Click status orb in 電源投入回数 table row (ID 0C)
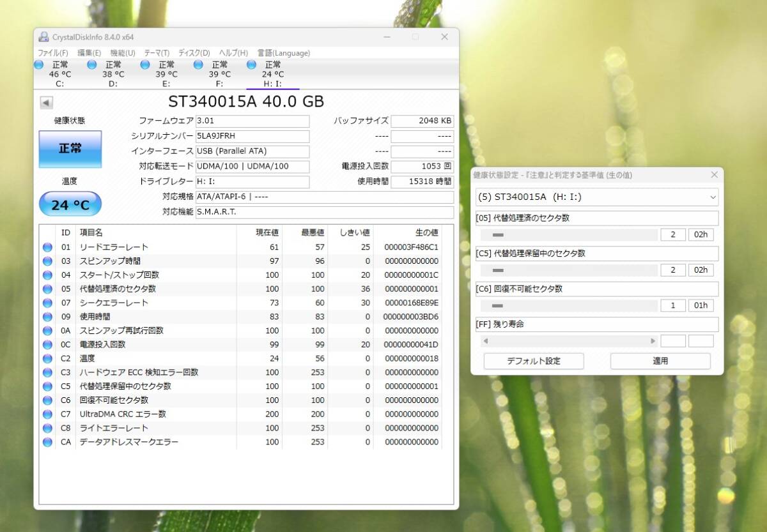767x532 pixels. pos(47,345)
